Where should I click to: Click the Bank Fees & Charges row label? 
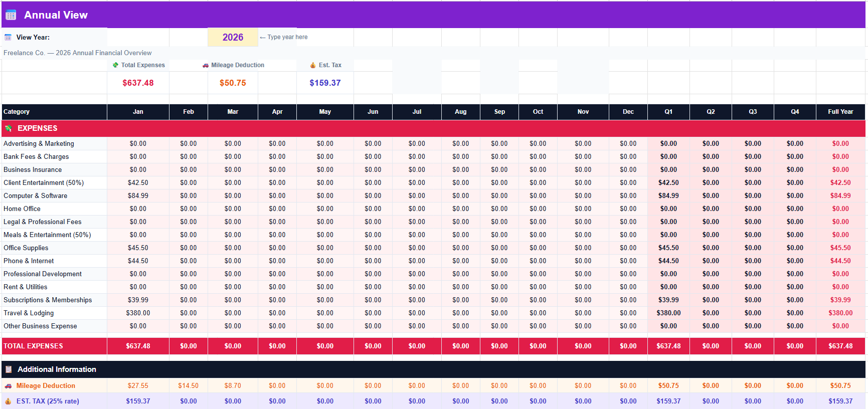coord(36,157)
